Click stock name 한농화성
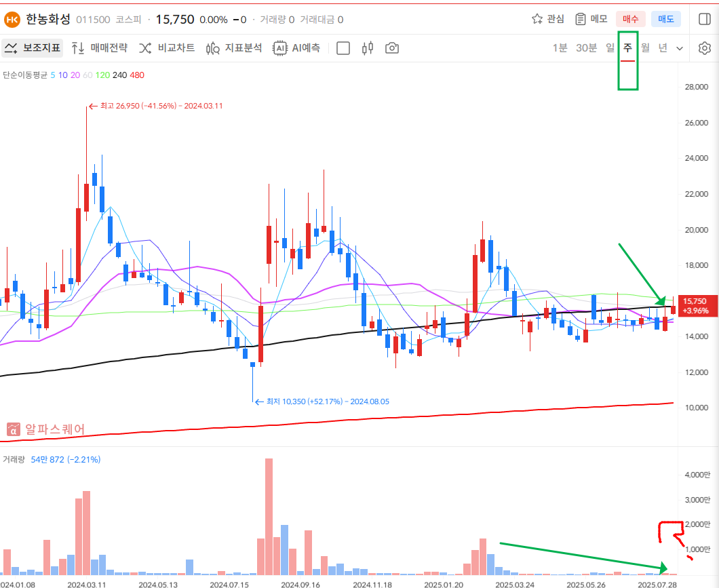Image resolution: width=719 pixels, height=588 pixels. coord(48,19)
